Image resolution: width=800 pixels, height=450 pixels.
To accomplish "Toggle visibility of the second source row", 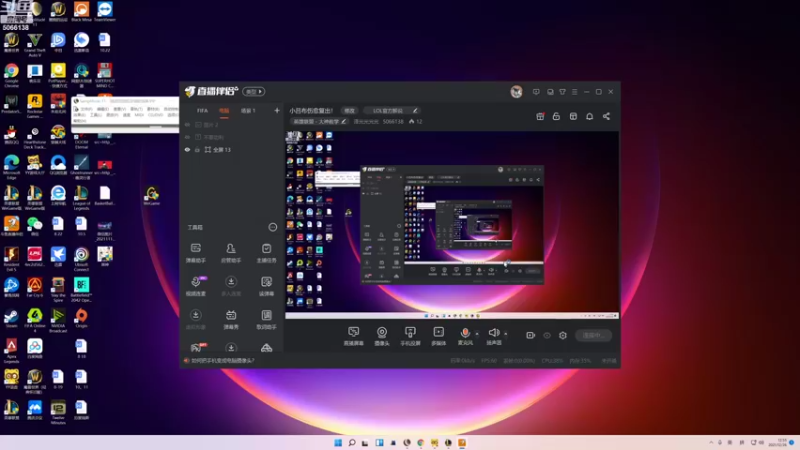I will pos(187,137).
